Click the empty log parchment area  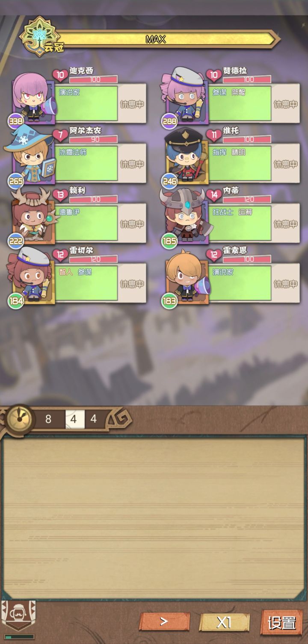154,518
